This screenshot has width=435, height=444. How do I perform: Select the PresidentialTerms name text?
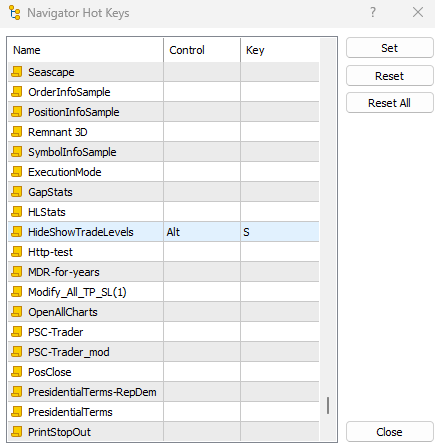click(70, 412)
